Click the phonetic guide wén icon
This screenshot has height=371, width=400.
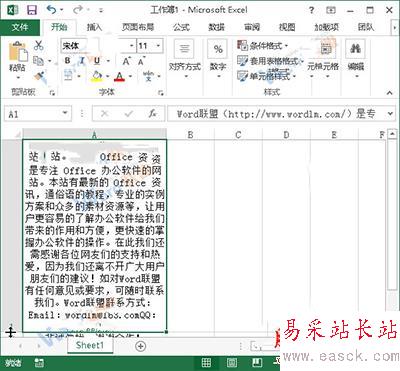pyautogui.click(x=148, y=76)
